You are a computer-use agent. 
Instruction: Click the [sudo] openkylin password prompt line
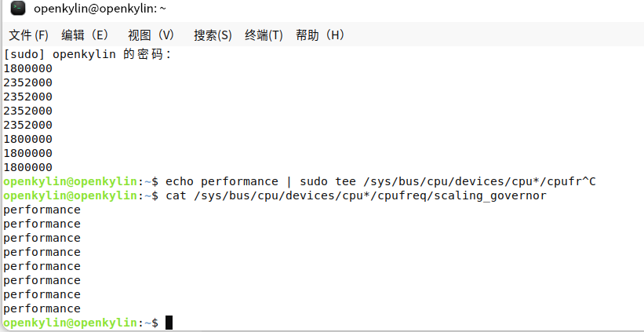(87, 54)
